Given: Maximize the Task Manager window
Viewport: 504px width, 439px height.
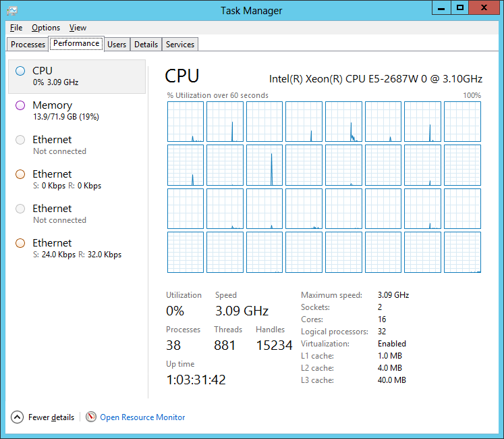Looking at the screenshot, I should 460,8.
